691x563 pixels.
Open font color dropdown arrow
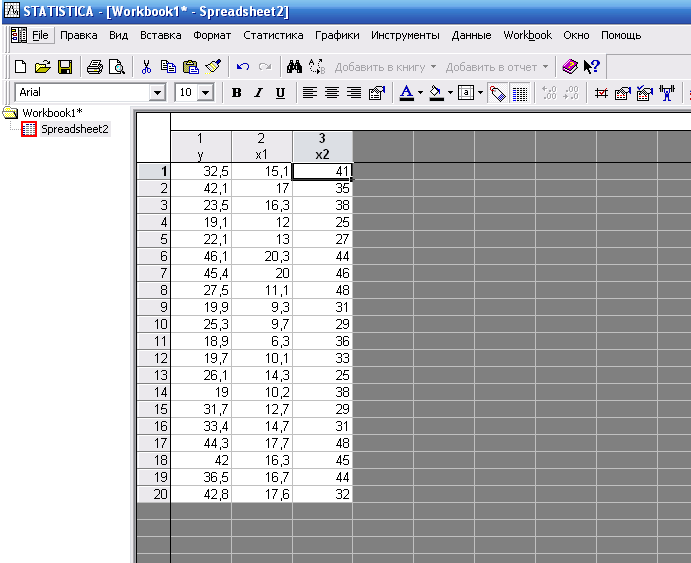coord(420,93)
